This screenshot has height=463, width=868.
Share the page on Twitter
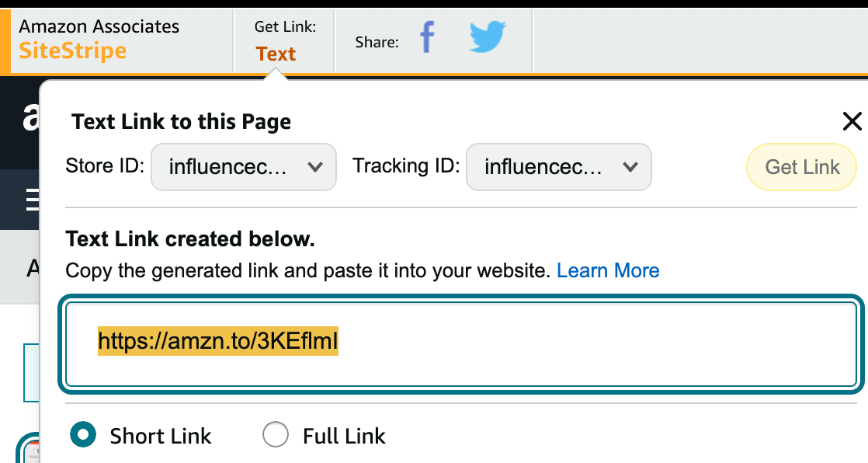[x=487, y=38]
